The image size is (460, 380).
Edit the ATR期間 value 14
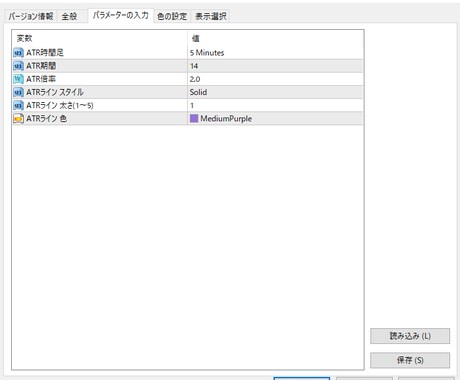275,66
